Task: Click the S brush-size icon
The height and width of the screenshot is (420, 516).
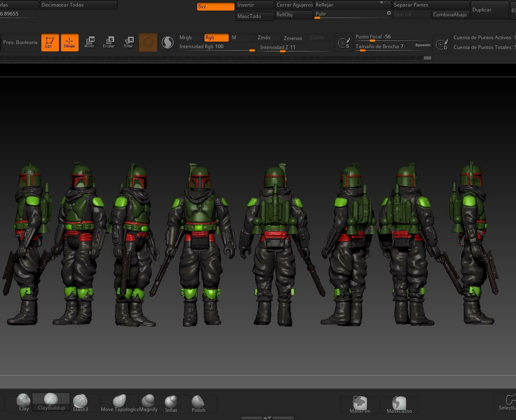Action: (344, 43)
